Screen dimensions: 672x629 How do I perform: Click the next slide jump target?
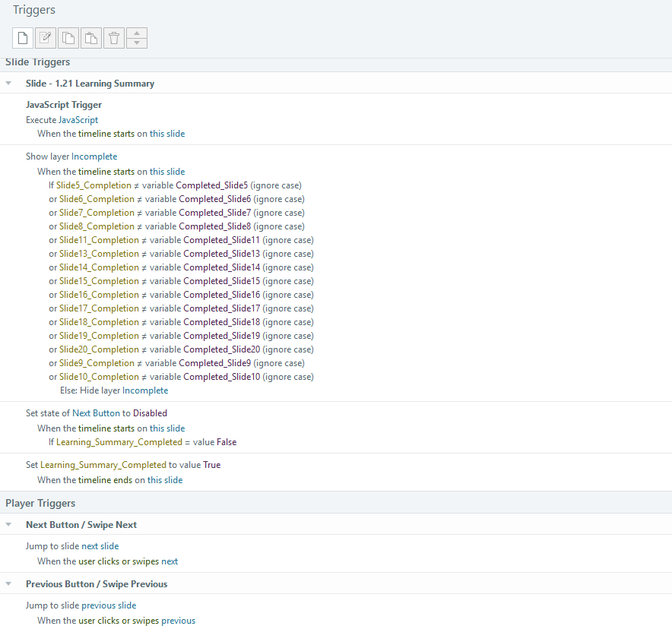[101, 545]
